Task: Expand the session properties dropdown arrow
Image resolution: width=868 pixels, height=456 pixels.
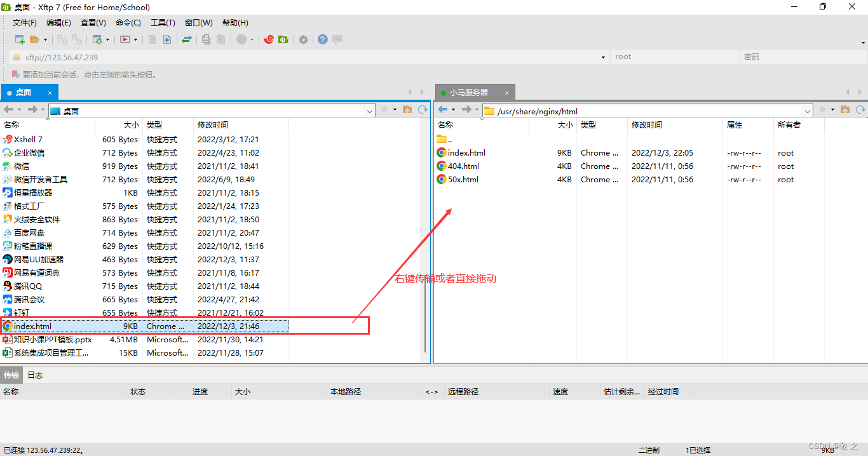Action: (107, 39)
